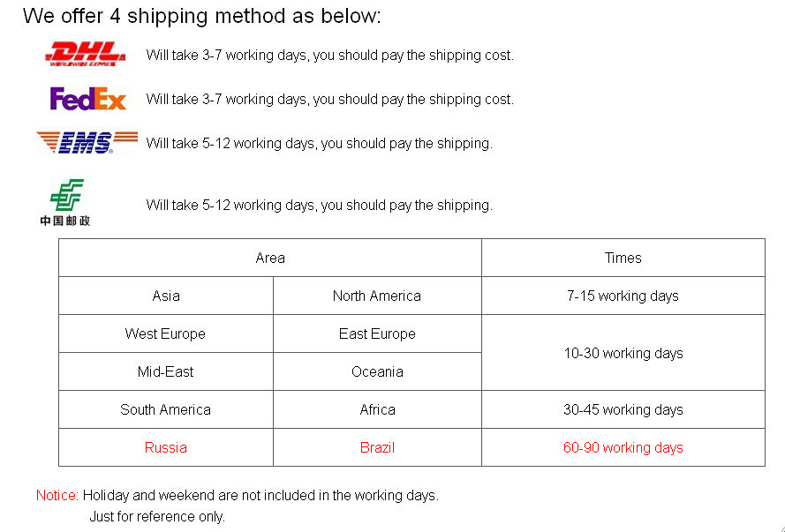785x532 pixels.
Task: Click the red Russia cell
Action: tap(165, 448)
